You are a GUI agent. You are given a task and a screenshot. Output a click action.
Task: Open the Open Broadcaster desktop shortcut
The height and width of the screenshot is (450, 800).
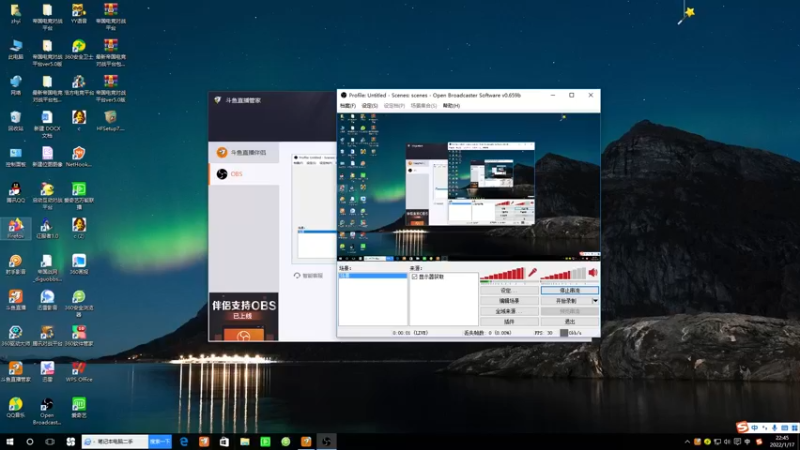pos(47,411)
